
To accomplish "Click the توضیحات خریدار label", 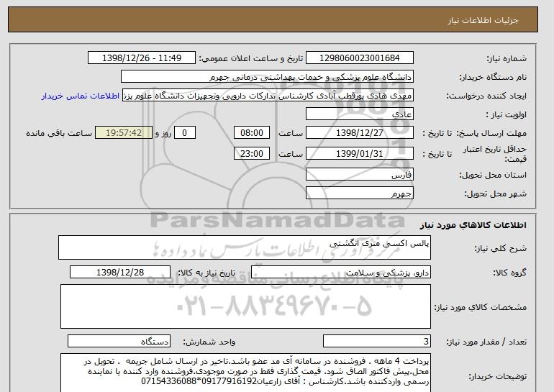I will coord(497,377).
